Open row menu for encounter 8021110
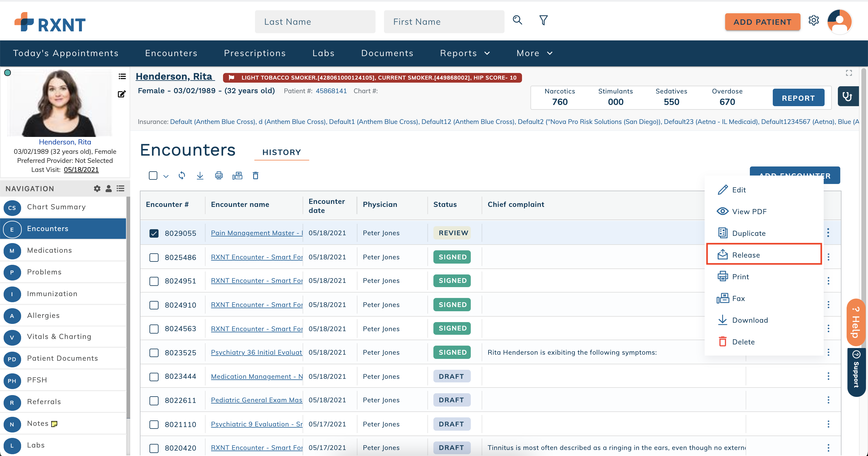This screenshot has height=456, width=868. [828, 424]
